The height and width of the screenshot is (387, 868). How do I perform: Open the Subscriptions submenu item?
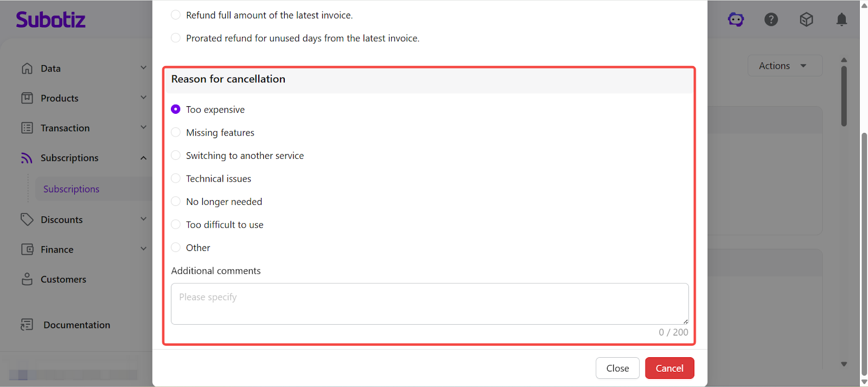(x=72, y=189)
